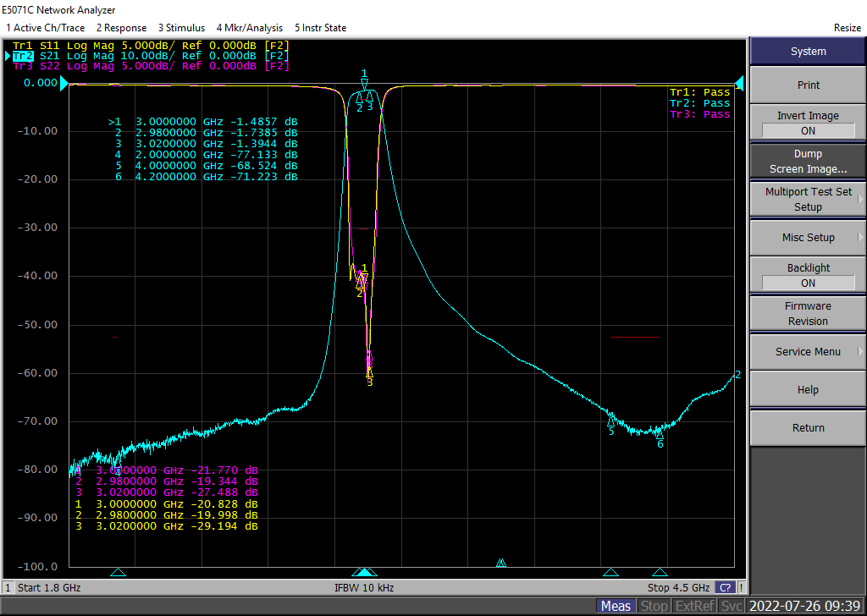Click the Svc status indicator
This screenshot has height=616, width=867.
[732, 606]
